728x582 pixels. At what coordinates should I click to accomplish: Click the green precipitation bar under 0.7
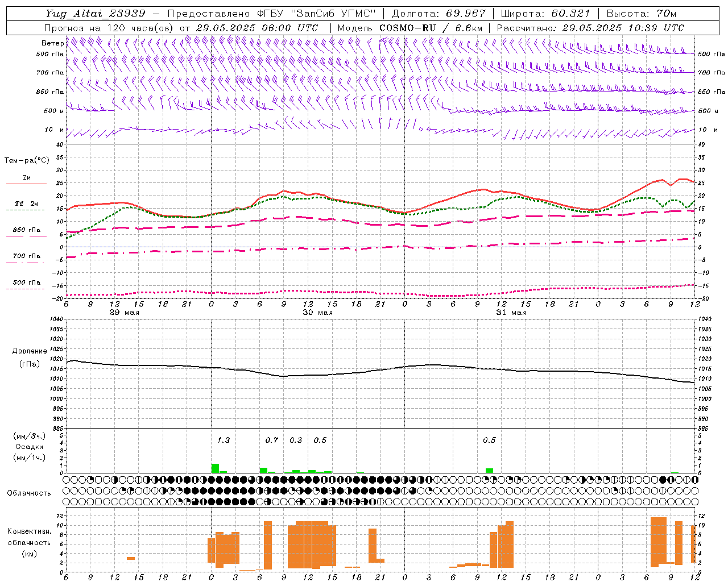click(263, 470)
